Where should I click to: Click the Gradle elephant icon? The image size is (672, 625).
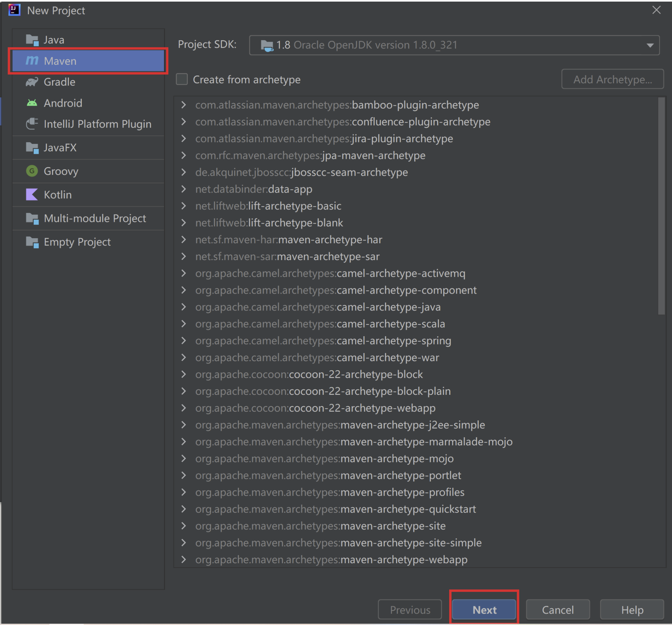32,82
